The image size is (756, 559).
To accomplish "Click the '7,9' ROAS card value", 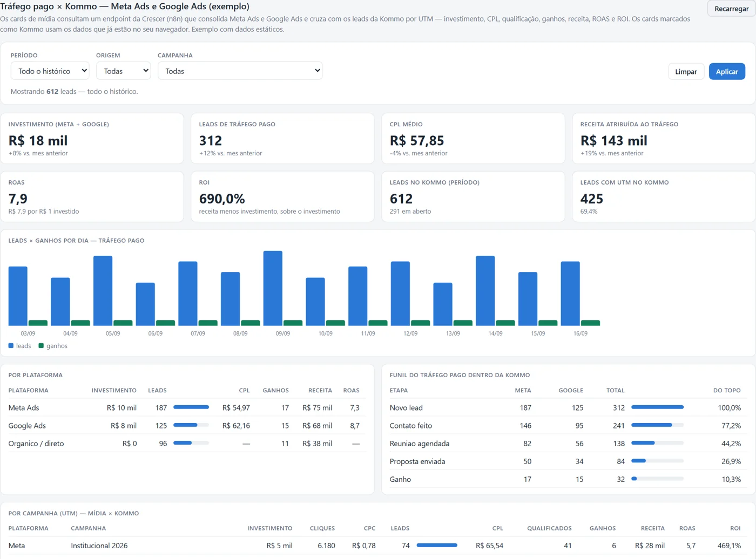I will [18, 199].
